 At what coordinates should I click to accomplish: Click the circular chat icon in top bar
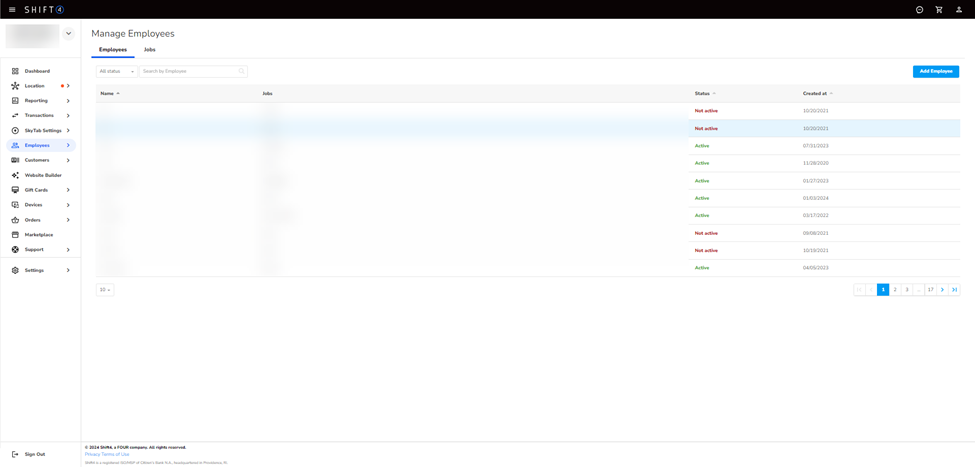(919, 9)
